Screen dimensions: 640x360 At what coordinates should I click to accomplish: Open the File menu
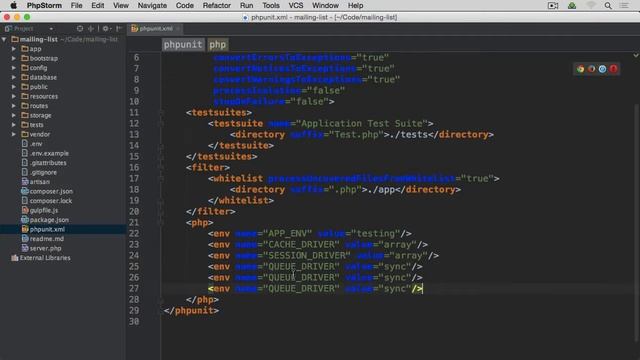76,6
